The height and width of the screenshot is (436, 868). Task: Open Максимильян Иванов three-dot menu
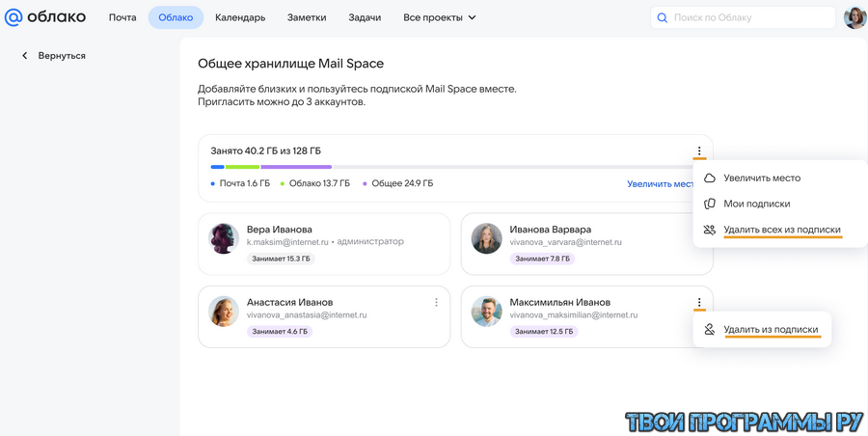[x=699, y=302]
